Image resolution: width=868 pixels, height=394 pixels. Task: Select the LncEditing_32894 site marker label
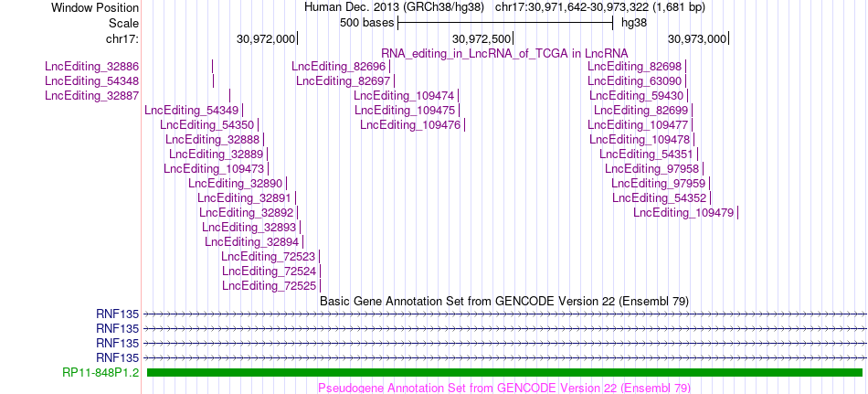point(252,241)
